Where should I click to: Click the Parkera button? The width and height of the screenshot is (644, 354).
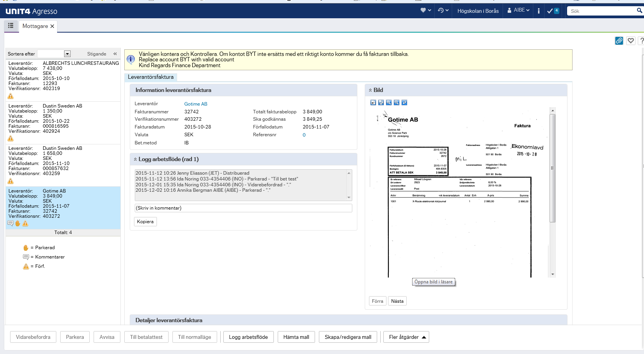coord(75,337)
